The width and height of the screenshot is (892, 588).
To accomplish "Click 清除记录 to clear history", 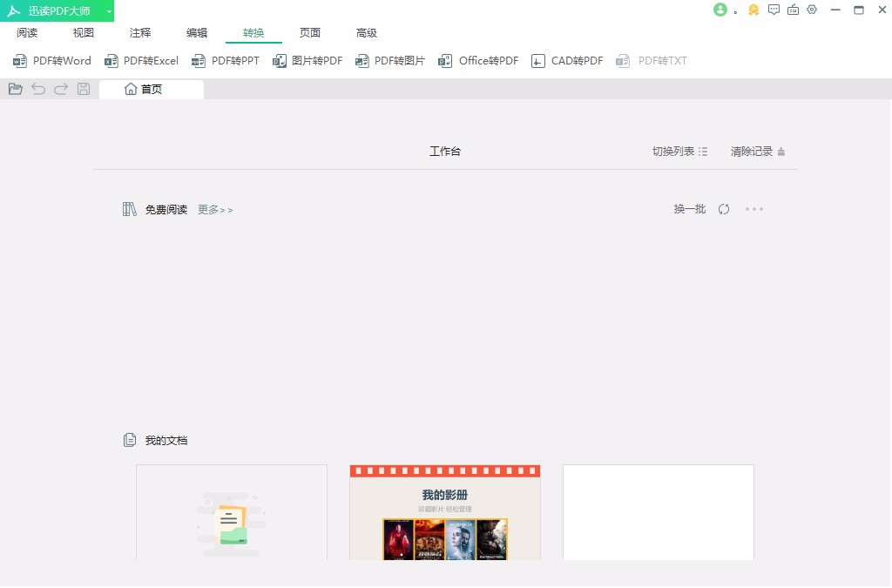I will [x=751, y=151].
